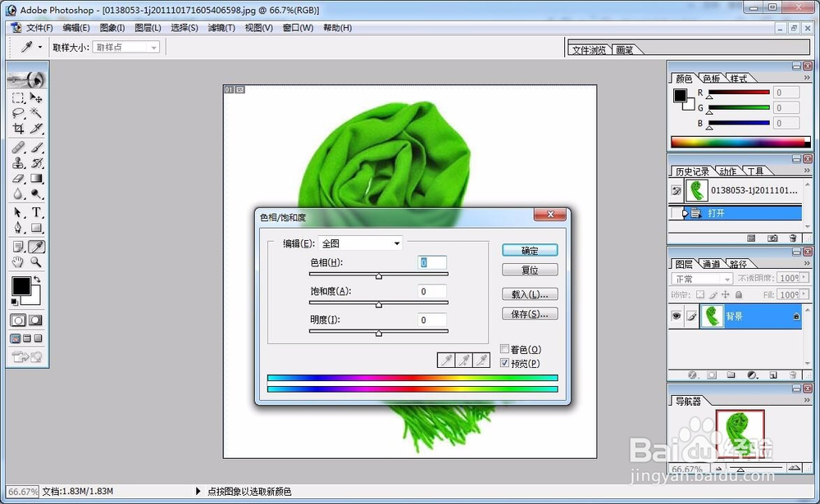Screen dimensions: 820x504
Task: Open the 编辑 channel dropdown in dialog
Action: [x=396, y=243]
